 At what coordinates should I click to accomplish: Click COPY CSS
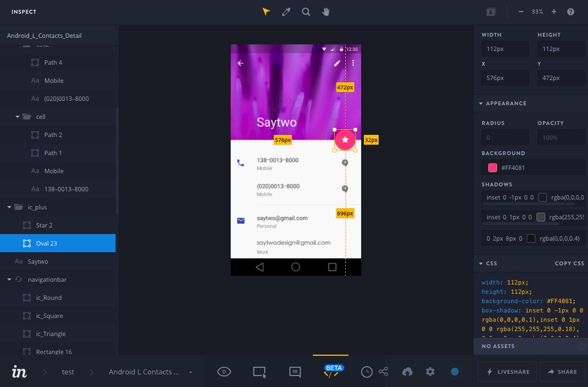[x=569, y=264]
